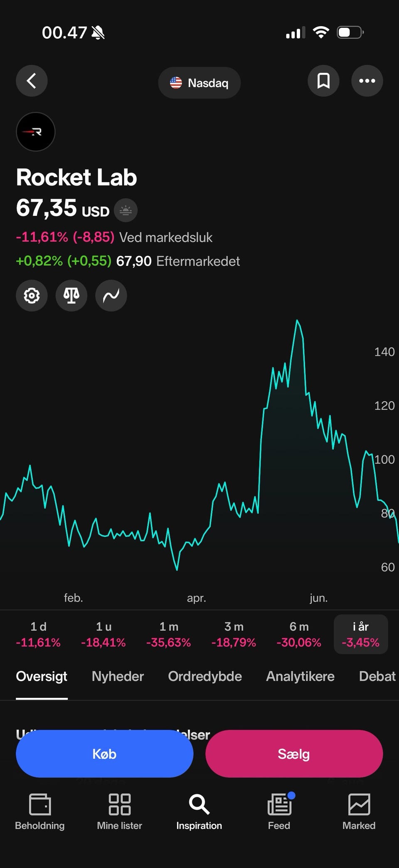Tap the sunrise market-hours icon
The height and width of the screenshot is (868, 399).
coord(126,210)
